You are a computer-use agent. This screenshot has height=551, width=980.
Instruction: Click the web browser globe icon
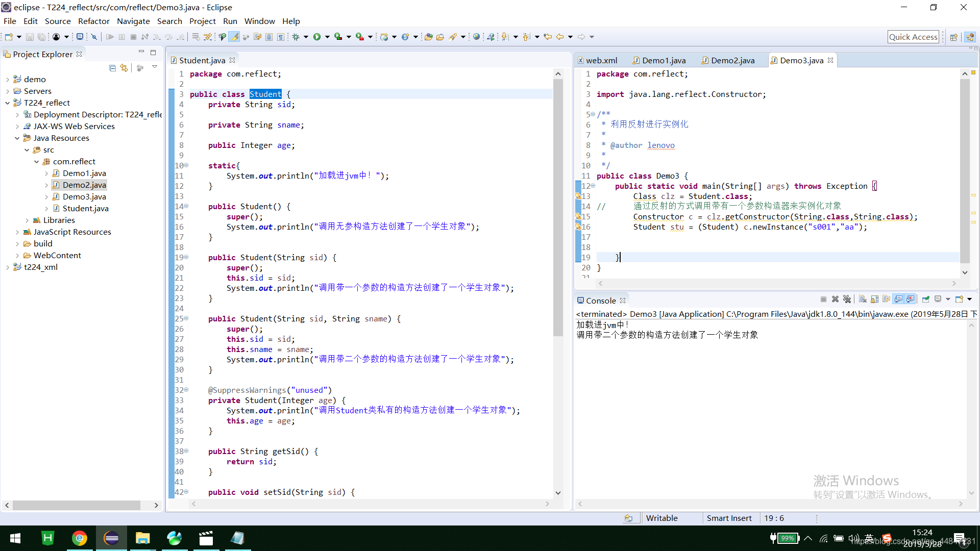476,37
